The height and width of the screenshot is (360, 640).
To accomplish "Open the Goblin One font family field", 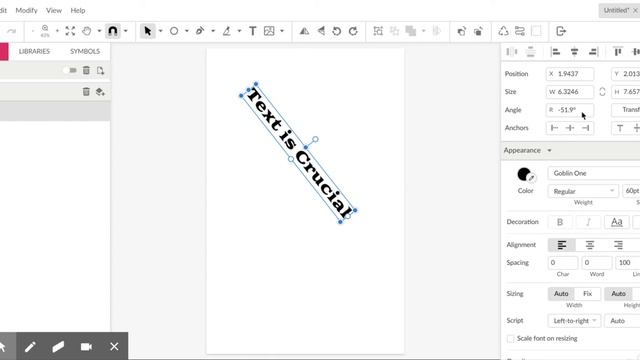I will click(594, 173).
